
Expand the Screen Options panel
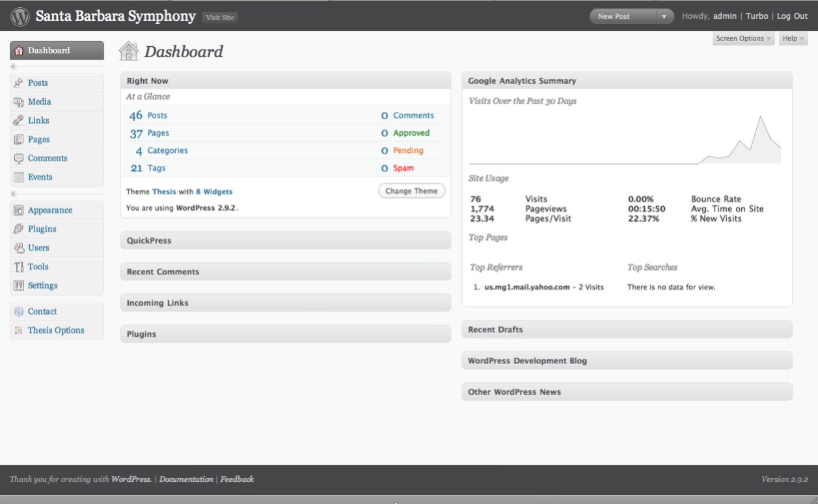[744, 38]
